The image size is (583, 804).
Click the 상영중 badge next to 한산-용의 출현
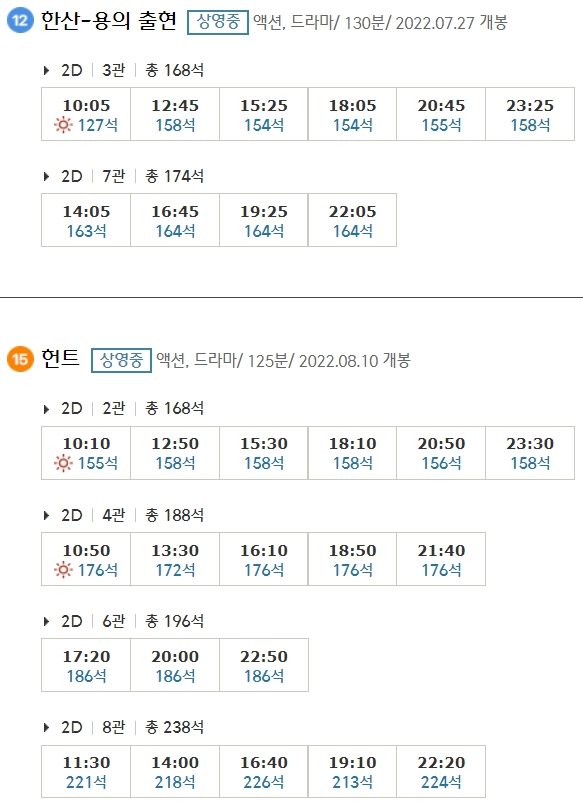pyautogui.click(x=218, y=22)
